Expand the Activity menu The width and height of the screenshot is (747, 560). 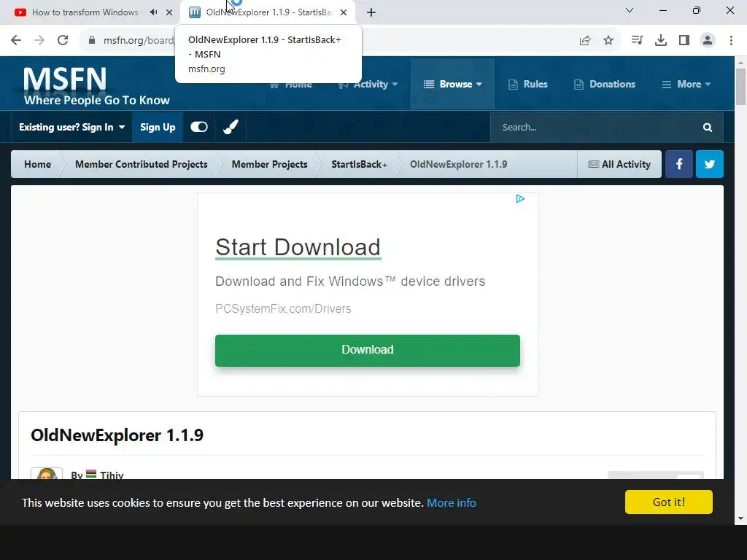[368, 85]
